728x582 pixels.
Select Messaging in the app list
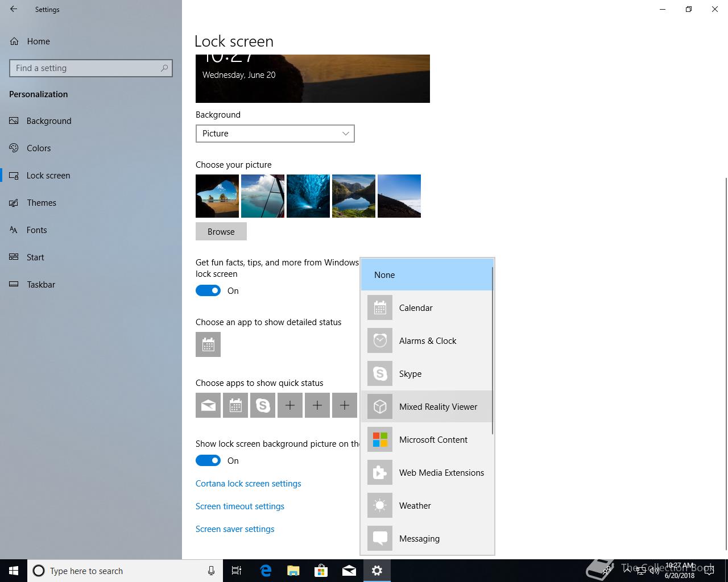click(427, 539)
